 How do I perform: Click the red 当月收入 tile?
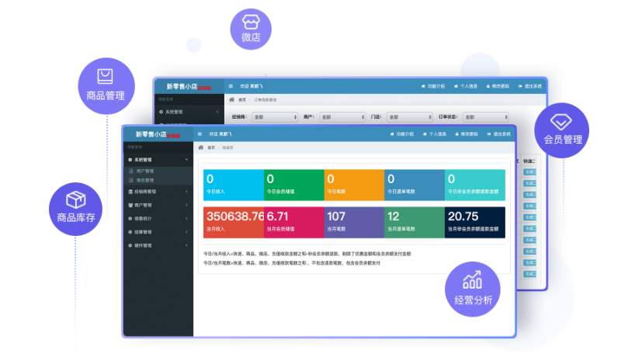233,221
